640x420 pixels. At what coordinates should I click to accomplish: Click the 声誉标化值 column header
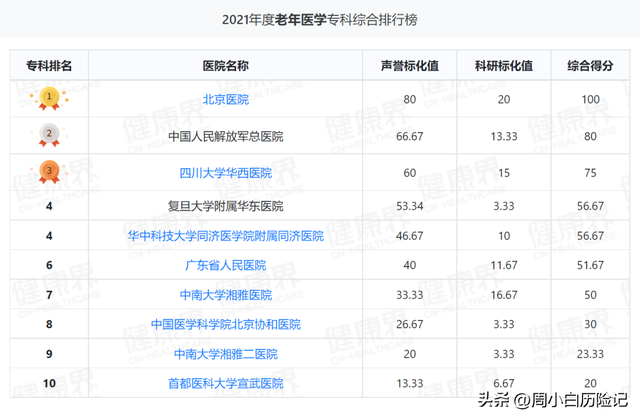pos(409,66)
